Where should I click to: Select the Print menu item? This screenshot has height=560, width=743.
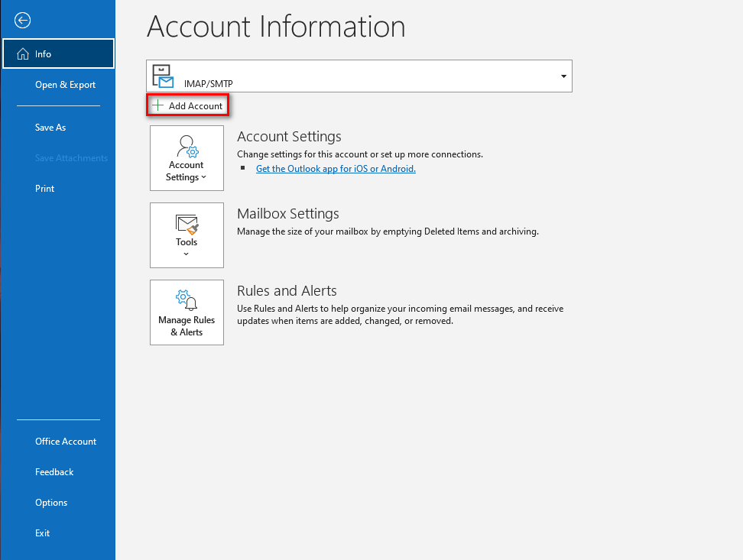tap(44, 188)
